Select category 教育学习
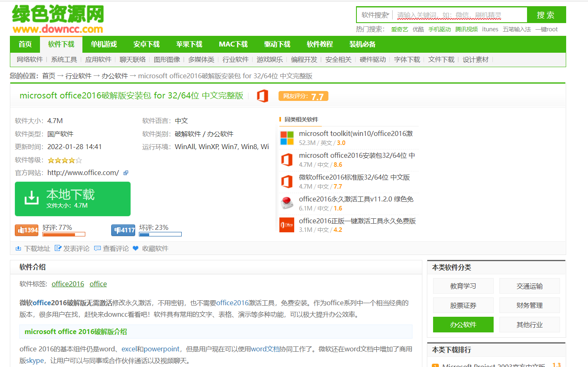The image size is (588, 367). tap(463, 286)
